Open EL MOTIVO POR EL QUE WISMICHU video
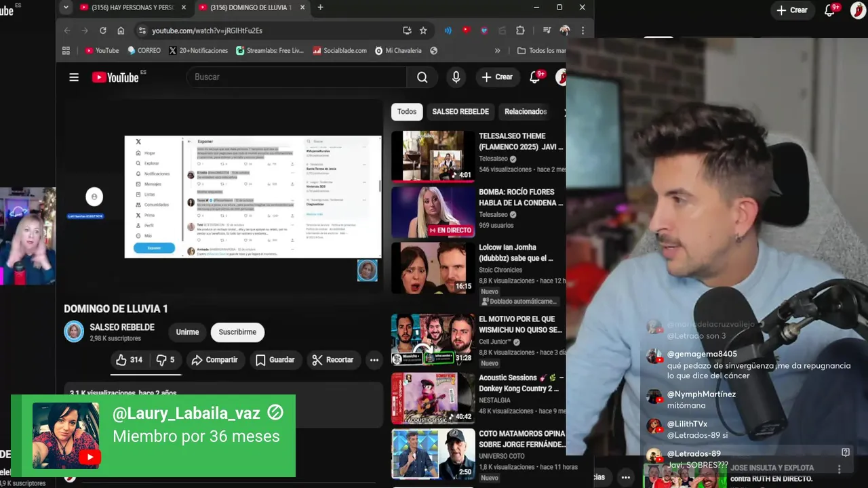 tap(433, 340)
